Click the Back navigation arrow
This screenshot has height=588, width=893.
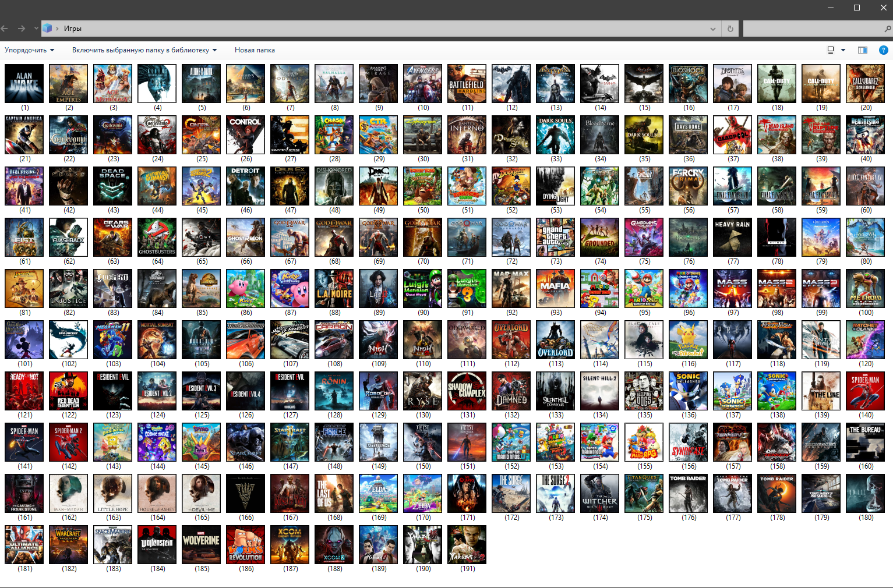click(x=4, y=29)
